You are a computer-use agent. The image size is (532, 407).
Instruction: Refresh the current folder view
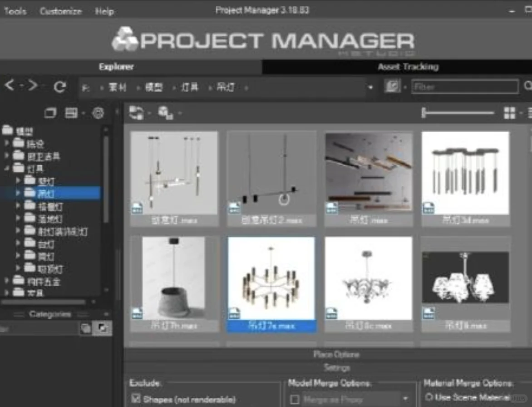[60, 87]
